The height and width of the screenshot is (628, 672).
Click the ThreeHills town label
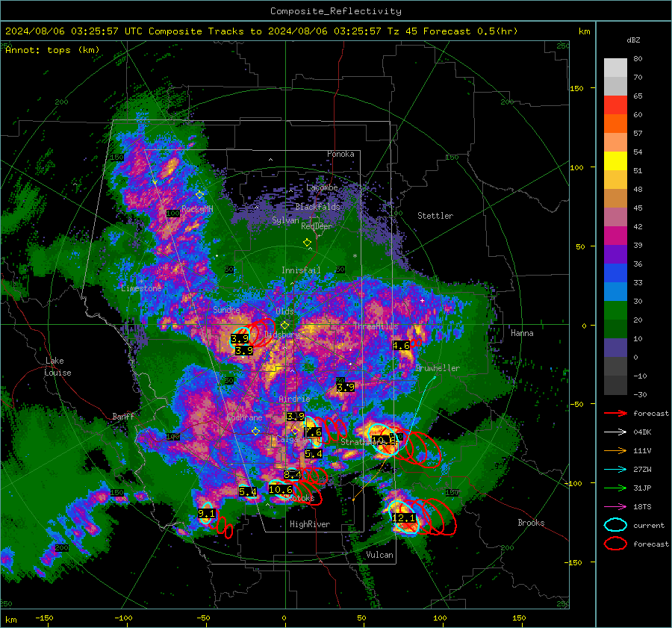pyautogui.click(x=376, y=326)
